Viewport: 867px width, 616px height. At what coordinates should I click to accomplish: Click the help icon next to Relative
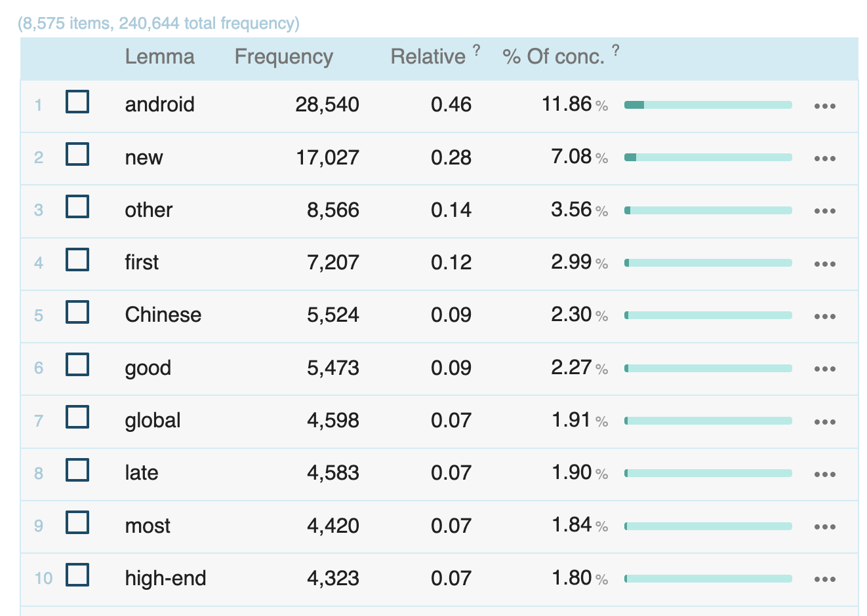pos(477,50)
